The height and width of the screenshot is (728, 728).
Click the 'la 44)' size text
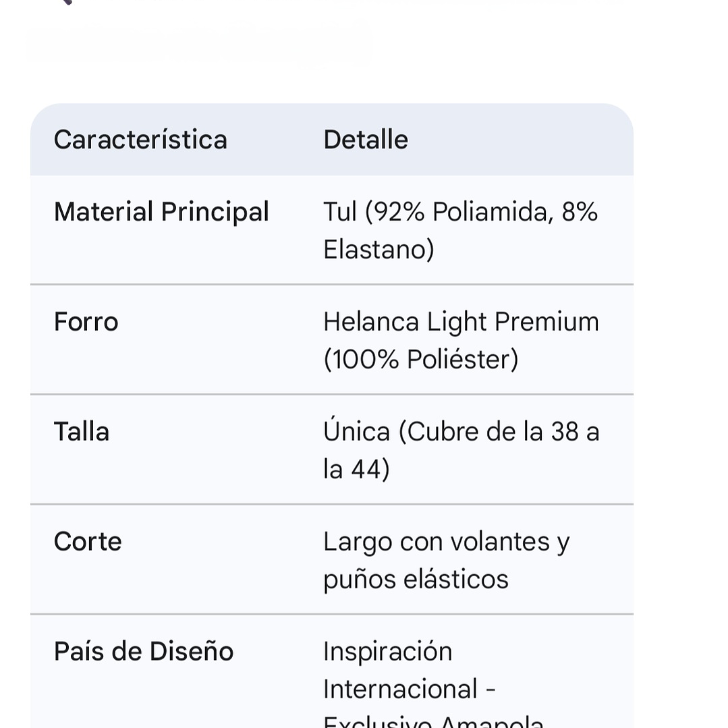point(356,470)
